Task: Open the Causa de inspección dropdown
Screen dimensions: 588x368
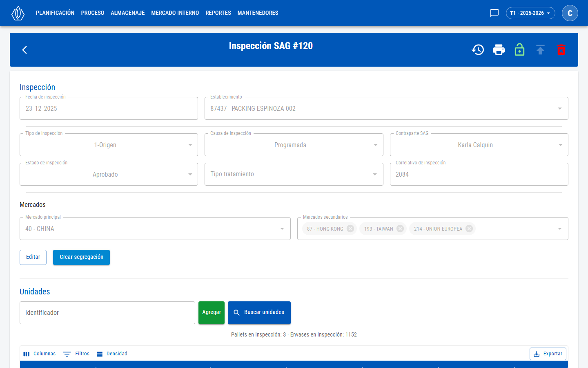Action: pos(294,145)
